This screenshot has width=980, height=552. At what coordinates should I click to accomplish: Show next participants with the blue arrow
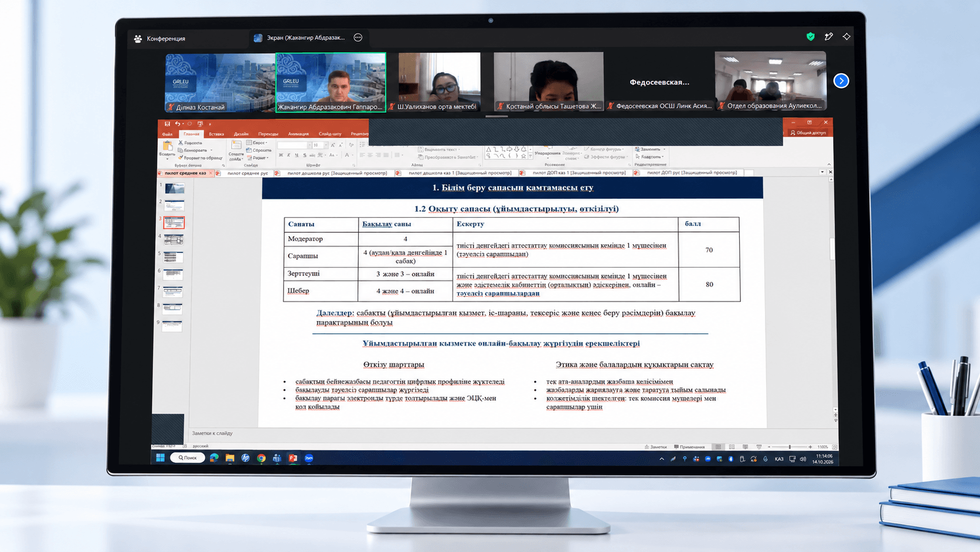(x=841, y=81)
